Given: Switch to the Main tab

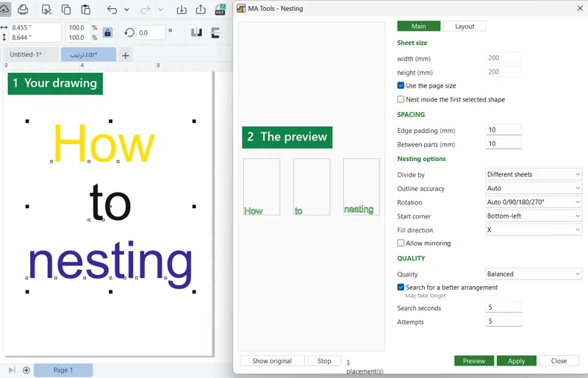Looking at the screenshot, I should pos(419,26).
